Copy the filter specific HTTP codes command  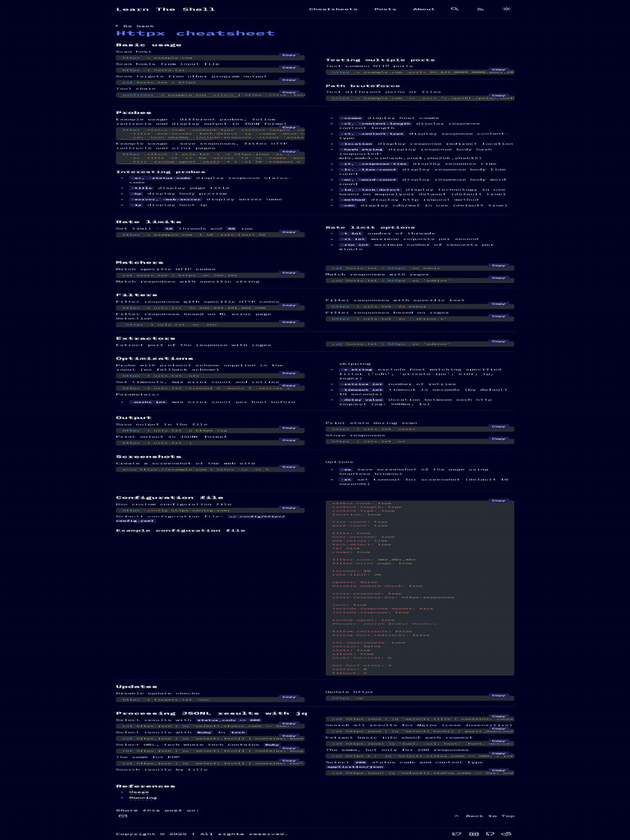(x=289, y=305)
